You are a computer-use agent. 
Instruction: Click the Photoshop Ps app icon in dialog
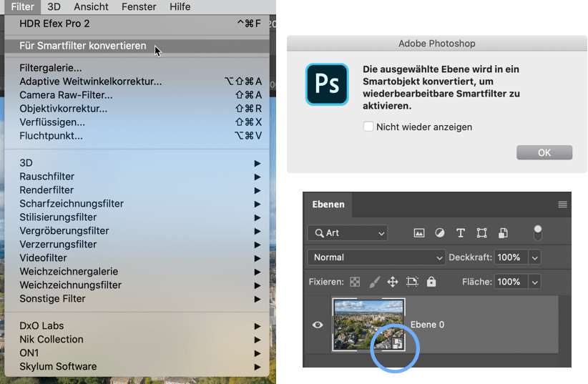click(x=327, y=84)
